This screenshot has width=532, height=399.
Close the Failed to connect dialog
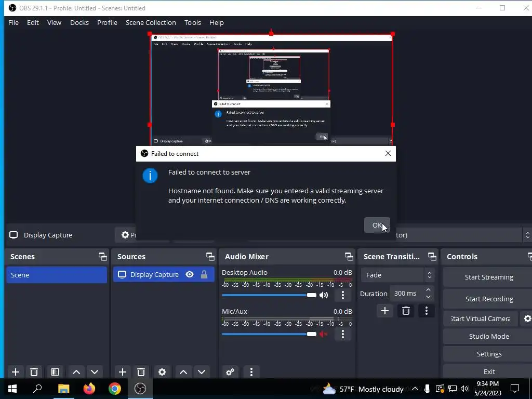pyautogui.click(x=388, y=153)
